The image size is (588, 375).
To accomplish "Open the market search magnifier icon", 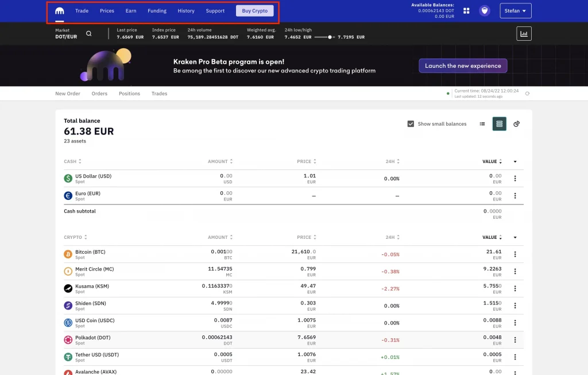I will click(x=88, y=33).
